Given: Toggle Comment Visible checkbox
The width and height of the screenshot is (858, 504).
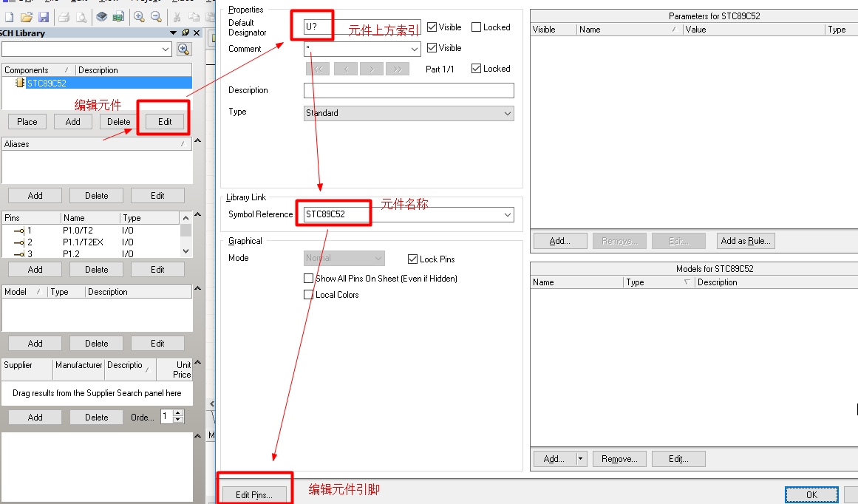Looking at the screenshot, I should [x=432, y=47].
